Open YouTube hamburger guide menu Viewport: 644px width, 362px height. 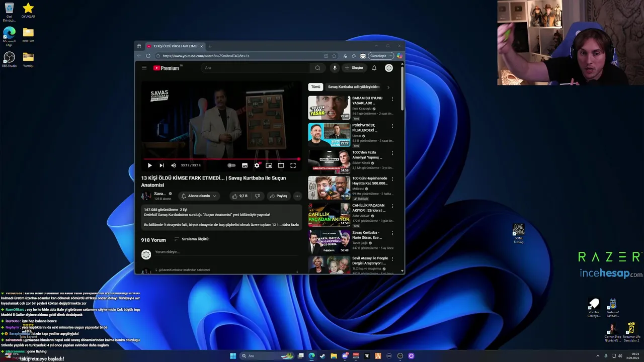[x=144, y=68]
